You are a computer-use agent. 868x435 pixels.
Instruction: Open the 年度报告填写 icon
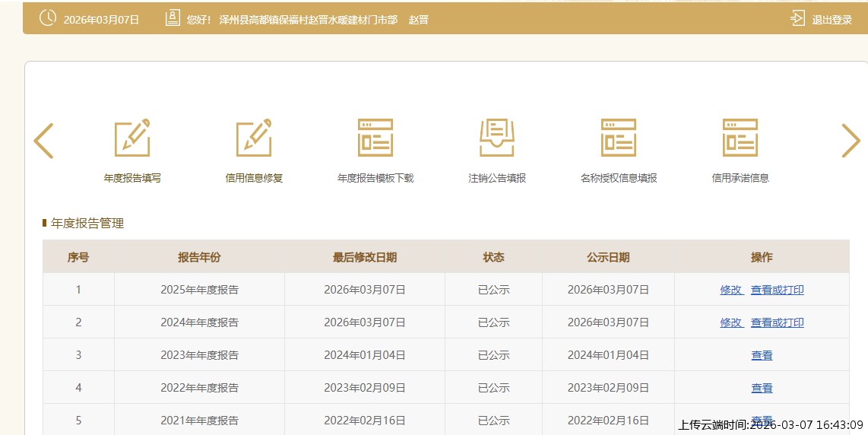[x=132, y=138]
